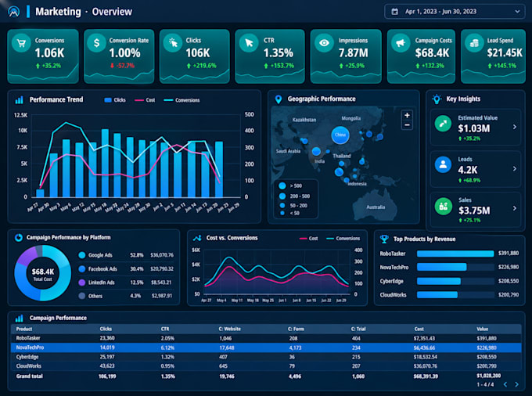Click the $68.4K donut chart center

[x=43, y=273]
